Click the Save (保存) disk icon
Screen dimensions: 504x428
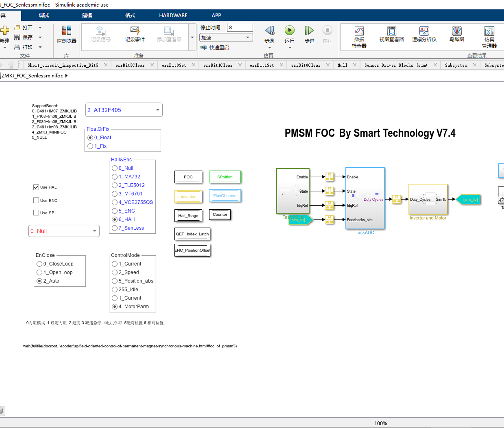click(x=17, y=37)
